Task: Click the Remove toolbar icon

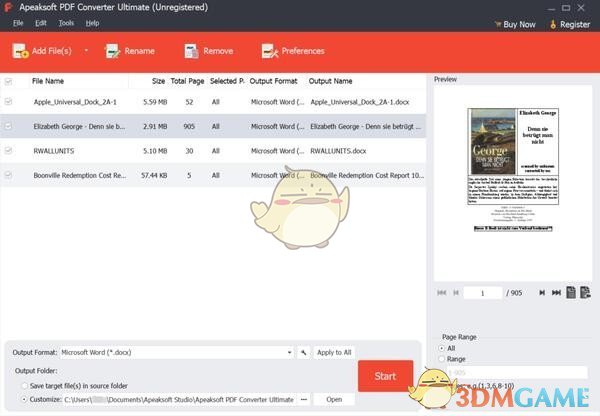Action: click(x=191, y=51)
